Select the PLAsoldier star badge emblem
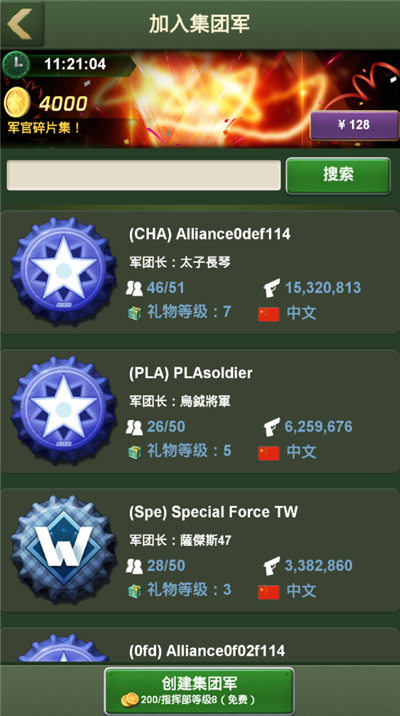Screen dimensions: 400x716 pos(63,410)
